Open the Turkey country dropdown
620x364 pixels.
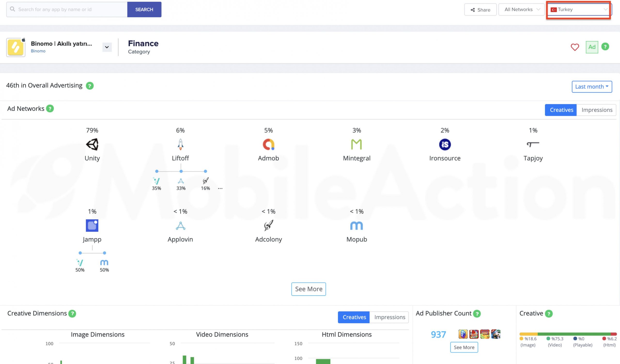tap(579, 10)
